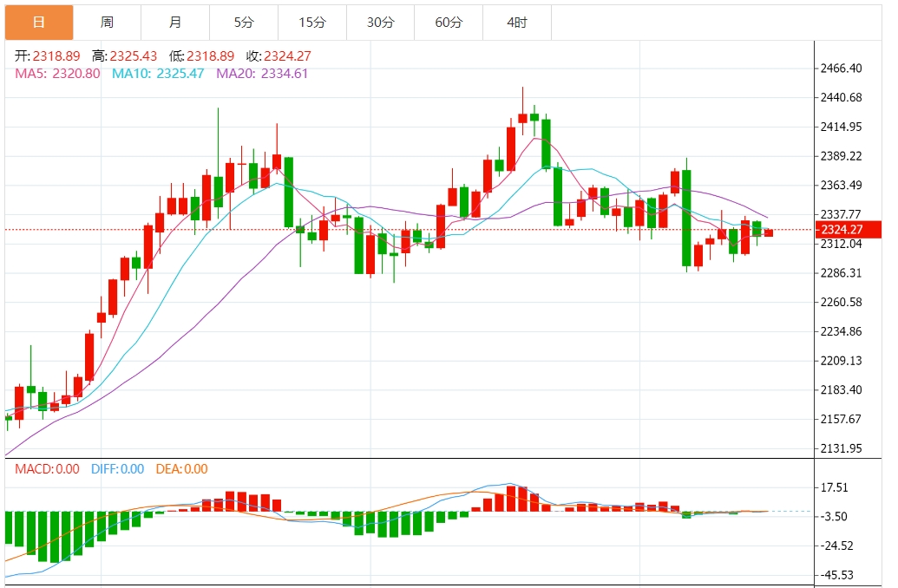The image size is (898, 588).
Task: Switch to the 周 weekly tab
Action: (107, 23)
